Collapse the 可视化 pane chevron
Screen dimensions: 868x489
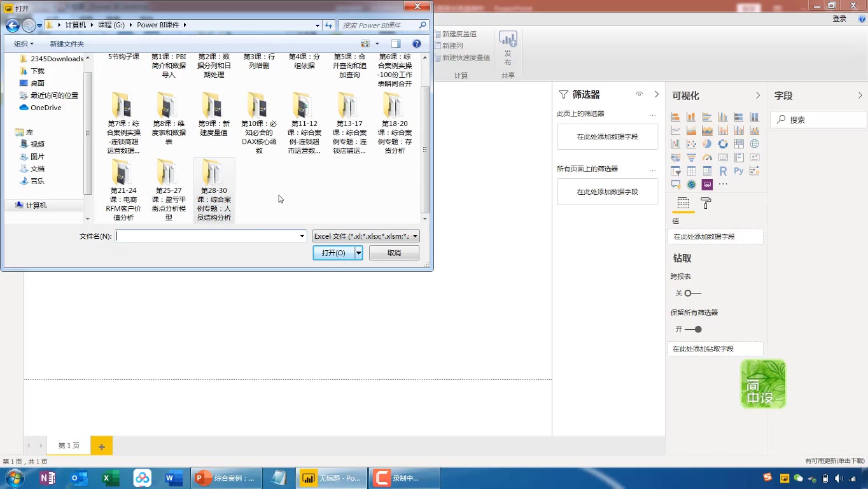pos(758,96)
